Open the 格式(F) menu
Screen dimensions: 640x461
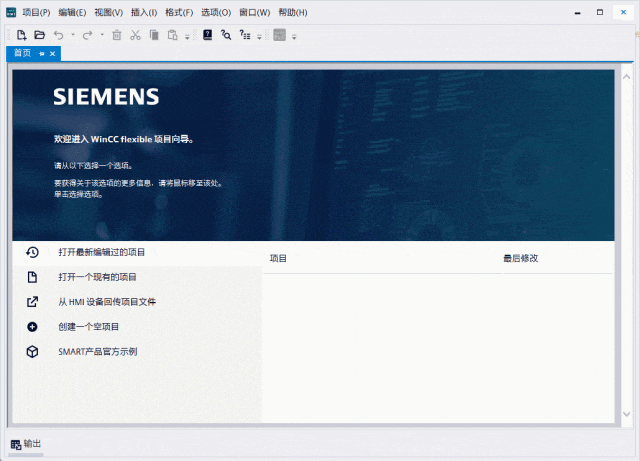pyautogui.click(x=179, y=13)
